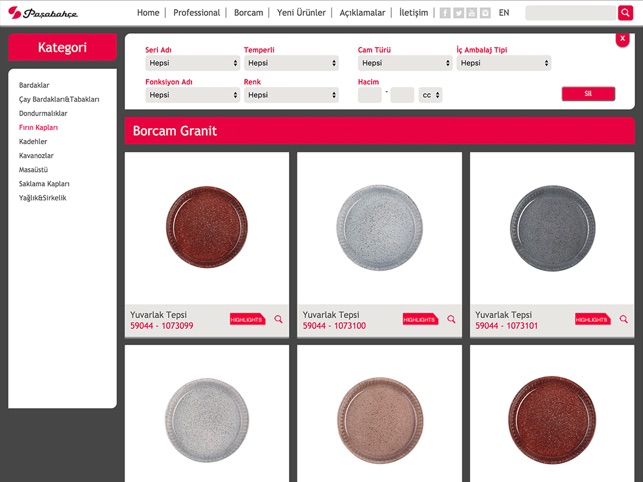Open the Renk dropdown
The image size is (643, 482).
point(291,95)
